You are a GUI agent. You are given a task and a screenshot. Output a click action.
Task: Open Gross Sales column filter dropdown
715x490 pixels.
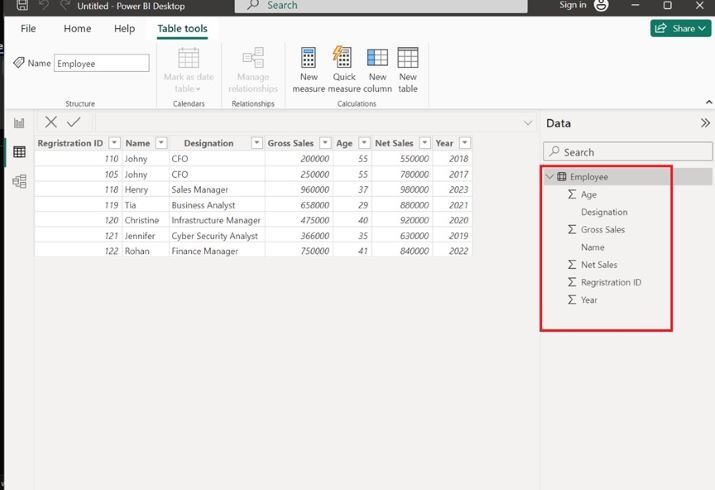(325, 143)
